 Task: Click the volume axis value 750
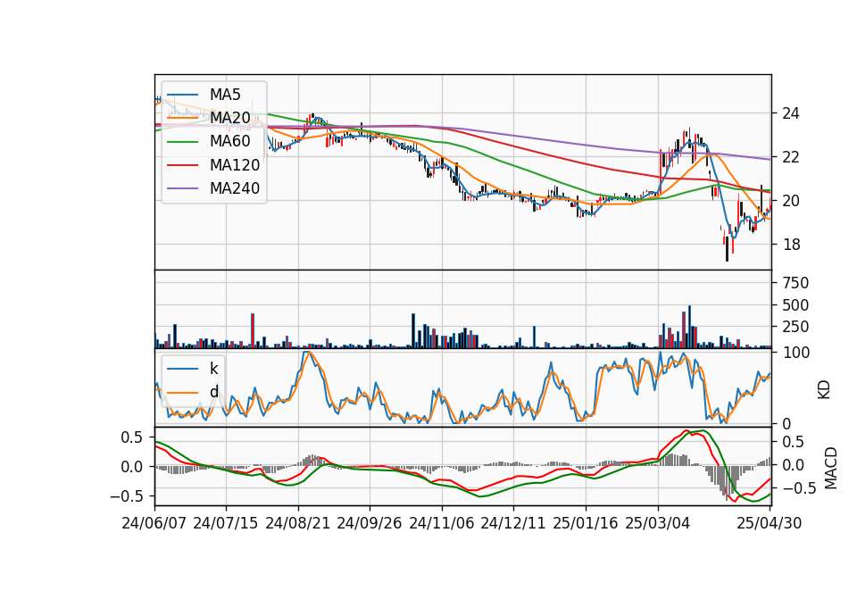click(x=795, y=283)
